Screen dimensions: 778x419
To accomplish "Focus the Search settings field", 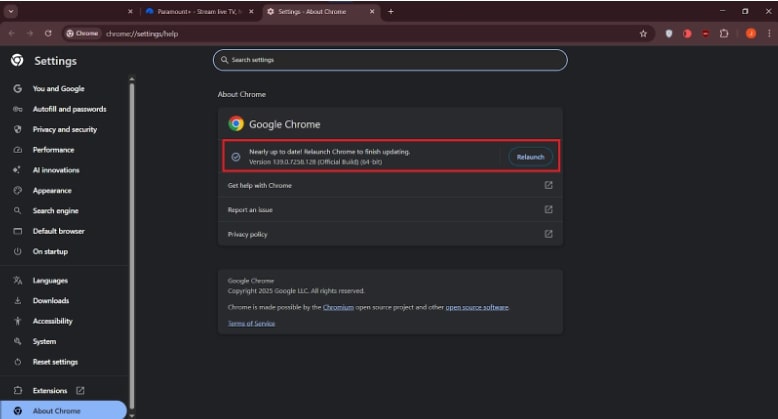I will click(x=390, y=60).
